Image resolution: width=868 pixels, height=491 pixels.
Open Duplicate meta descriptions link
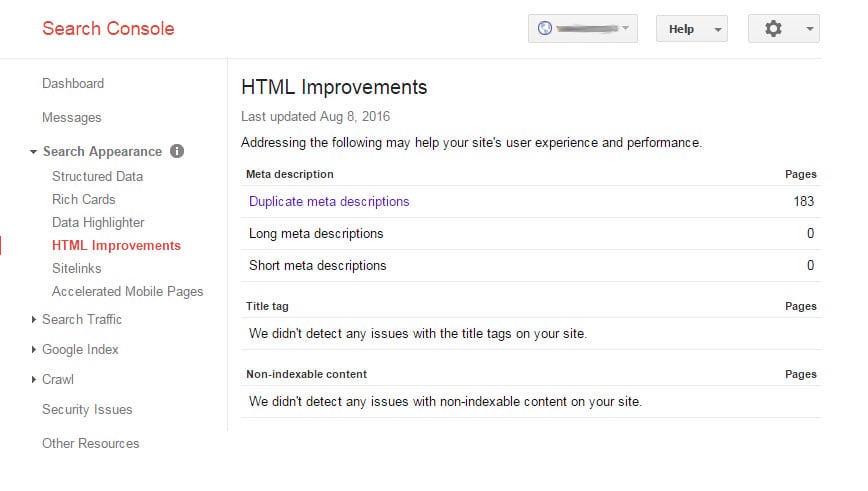point(329,201)
